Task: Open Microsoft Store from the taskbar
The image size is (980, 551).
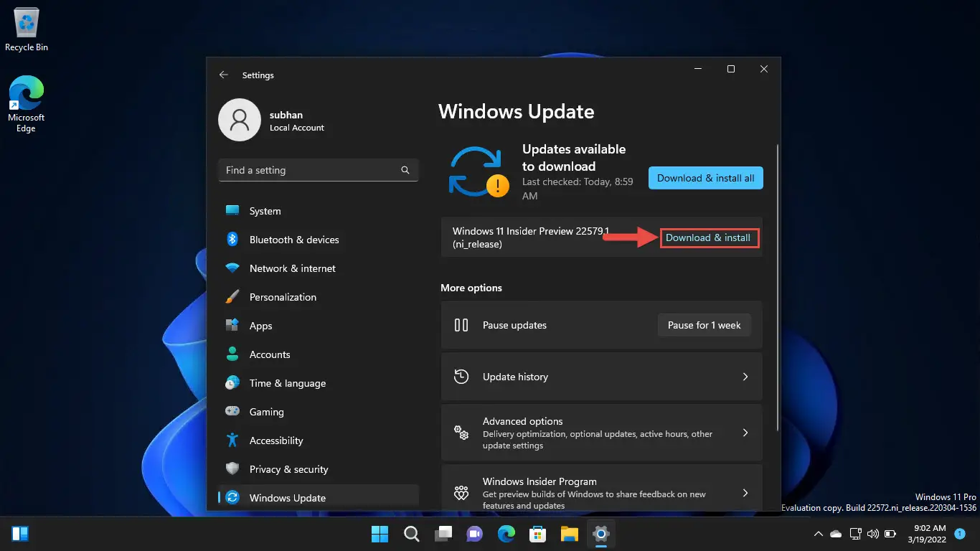Action: coord(537,534)
